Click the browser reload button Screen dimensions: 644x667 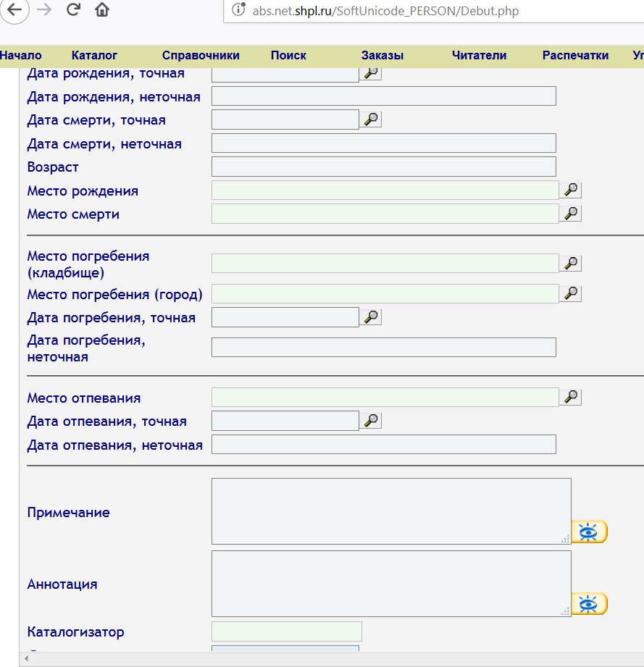pos(72,10)
